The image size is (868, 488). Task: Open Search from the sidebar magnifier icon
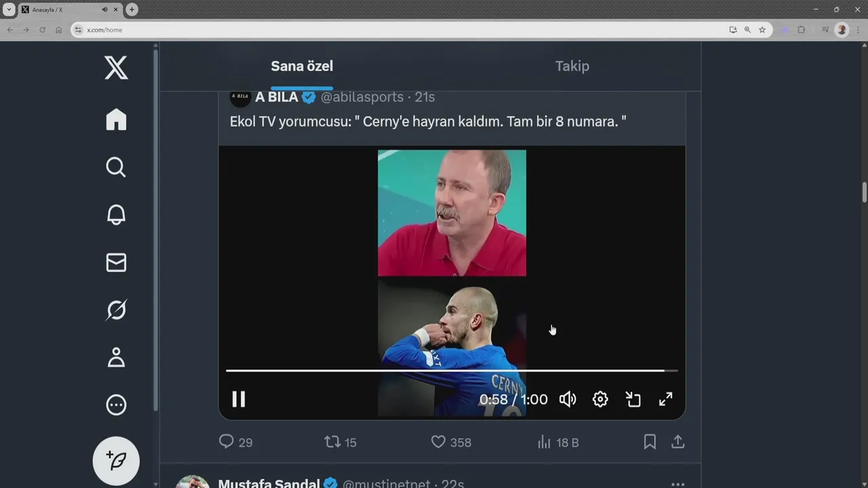(116, 167)
